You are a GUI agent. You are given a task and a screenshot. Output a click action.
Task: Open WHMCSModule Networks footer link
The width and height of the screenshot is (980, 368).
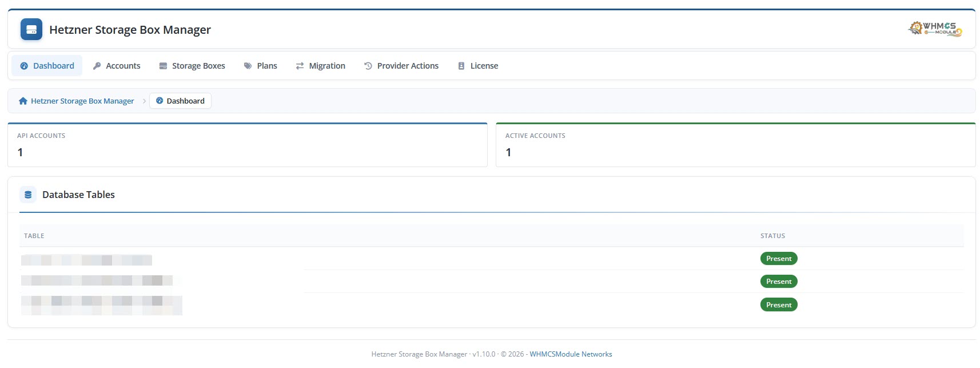[571, 354]
